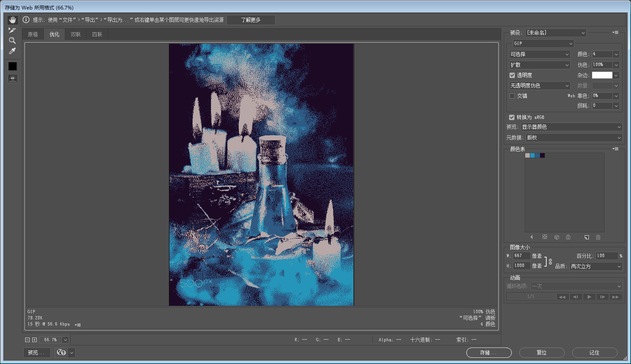Uncheck the 透明度 checkbox
Viewport: 631px width, 364px height.
(x=512, y=76)
